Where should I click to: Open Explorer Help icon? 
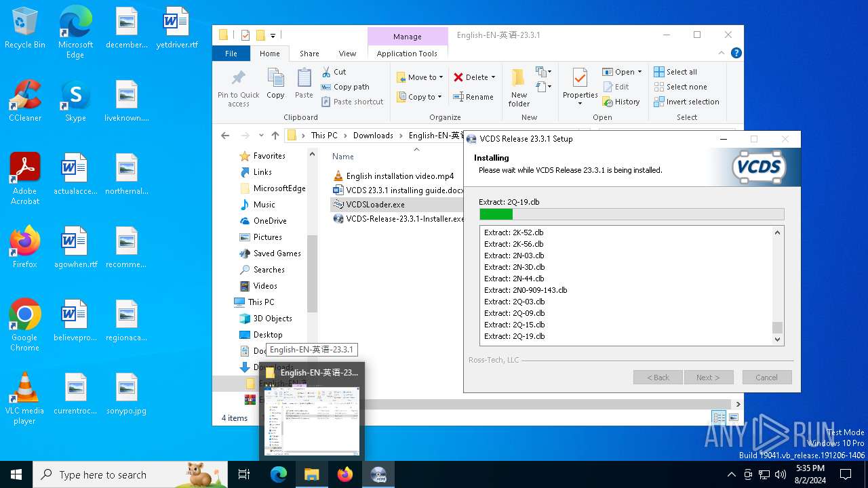(x=736, y=53)
